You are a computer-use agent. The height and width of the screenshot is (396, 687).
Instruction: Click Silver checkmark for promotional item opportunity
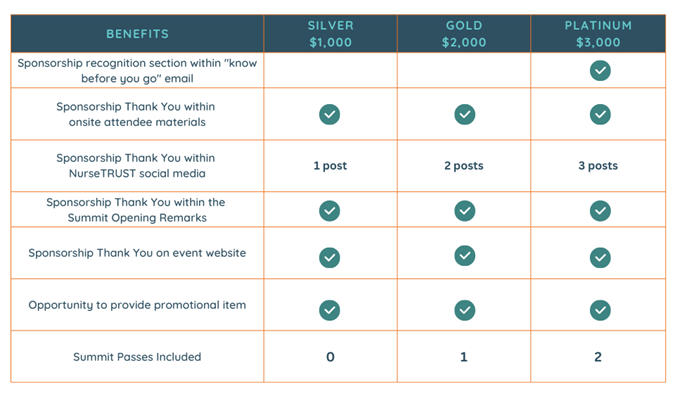click(x=329, y=310)
